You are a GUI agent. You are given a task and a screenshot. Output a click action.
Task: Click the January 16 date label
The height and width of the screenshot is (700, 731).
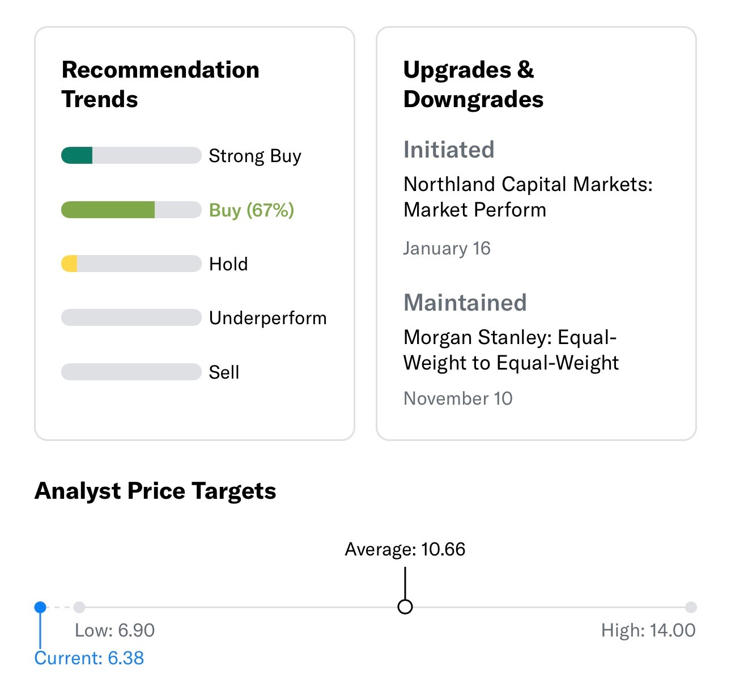click(447, 248)
